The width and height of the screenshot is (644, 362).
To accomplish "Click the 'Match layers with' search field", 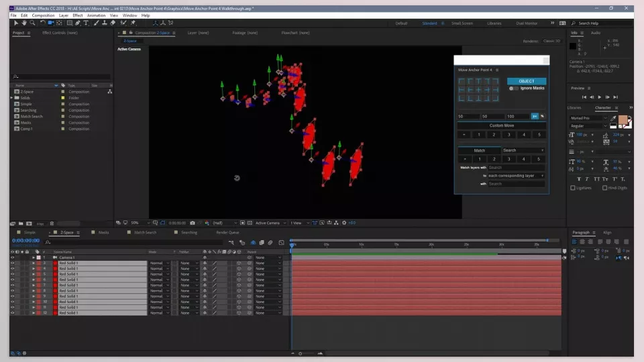I will point(516,168).
